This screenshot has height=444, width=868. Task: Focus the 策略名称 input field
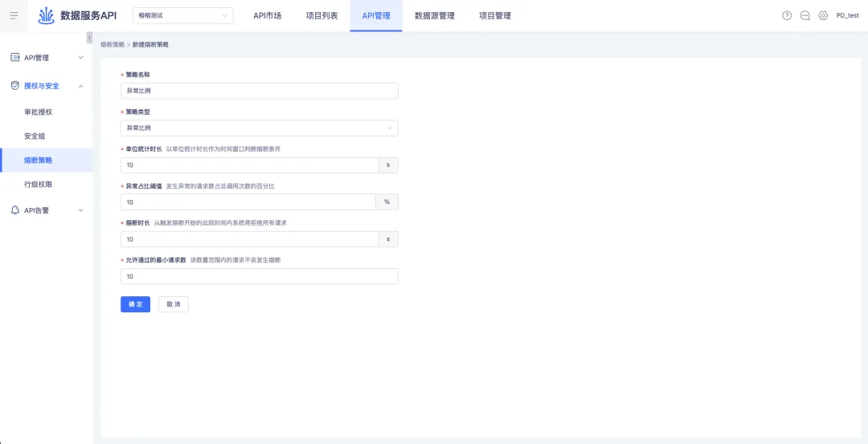259,91
